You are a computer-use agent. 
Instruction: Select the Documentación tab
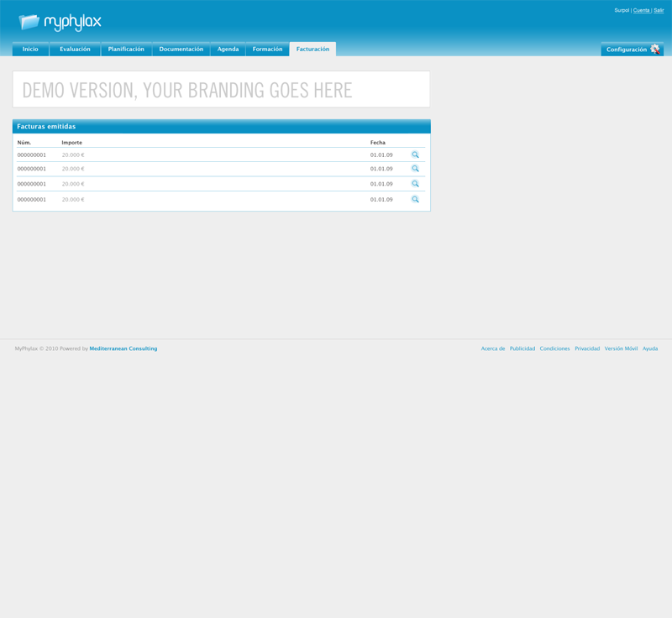coord(181,50)
